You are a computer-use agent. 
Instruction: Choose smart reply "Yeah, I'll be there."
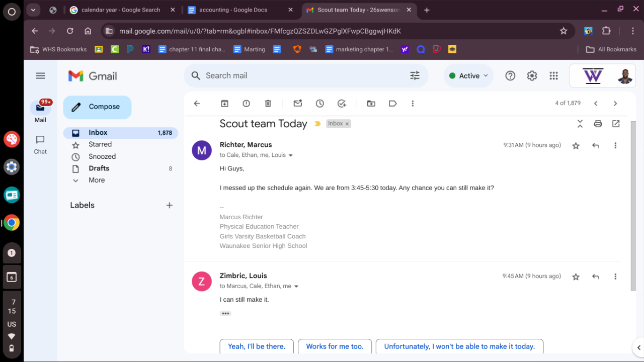tap(257, 346)
